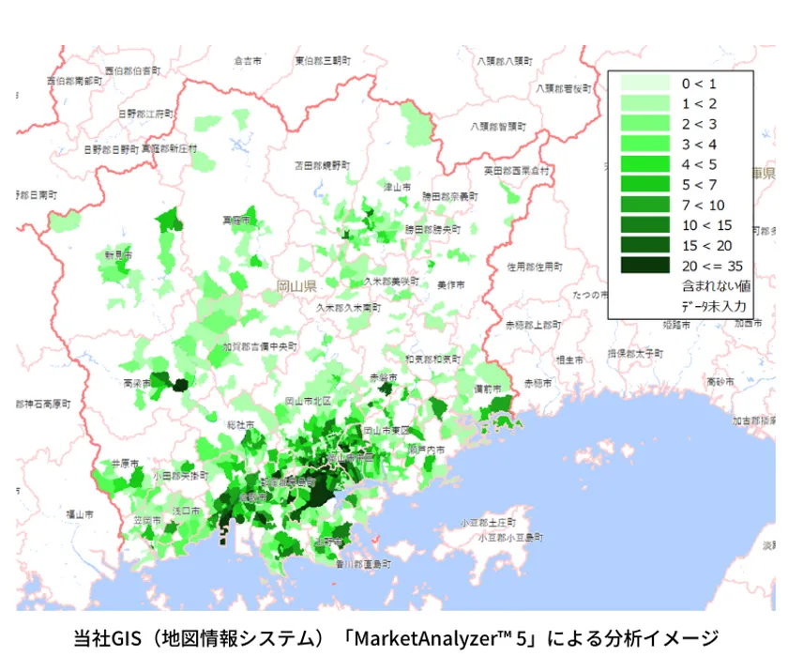
Task: Click the 美作市 map label
Action: [x=451, y=285]
